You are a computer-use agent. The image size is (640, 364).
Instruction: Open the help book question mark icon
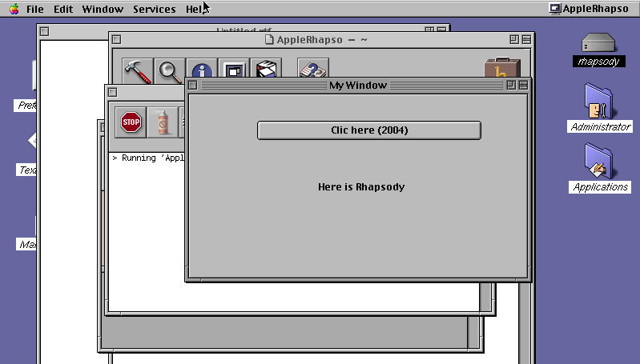pyautogui.click(x=313, y=68)
